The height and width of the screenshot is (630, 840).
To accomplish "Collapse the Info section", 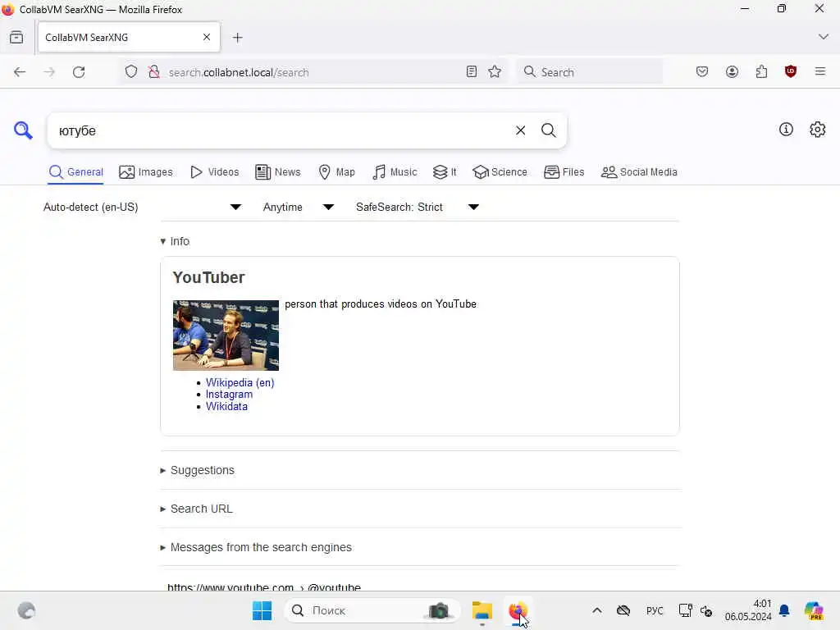I will click(175, 241).
